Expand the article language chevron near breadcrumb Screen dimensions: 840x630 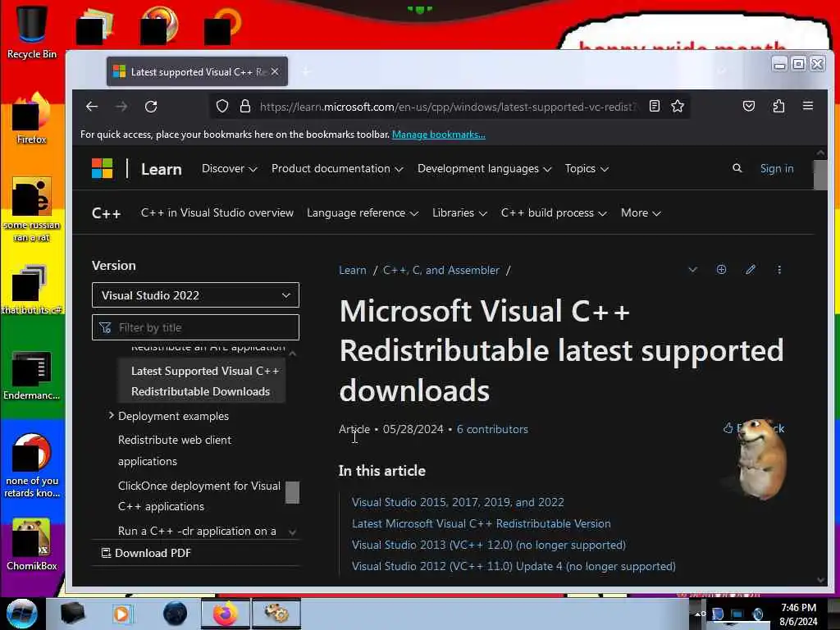(x=692, y=269)
